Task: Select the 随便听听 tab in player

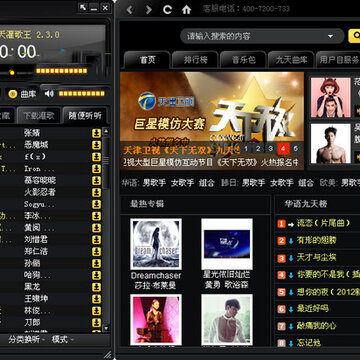Action: 85,116
